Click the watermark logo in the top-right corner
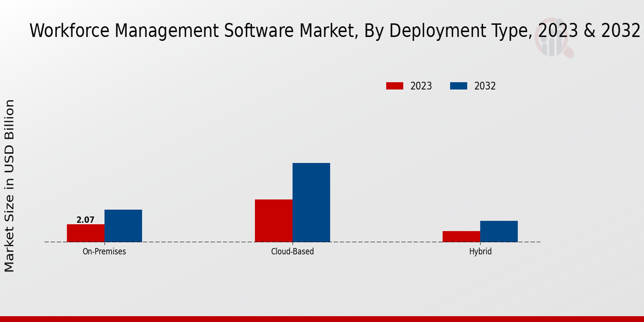This screenshot has height=322, width=644. tap(553, 44)
